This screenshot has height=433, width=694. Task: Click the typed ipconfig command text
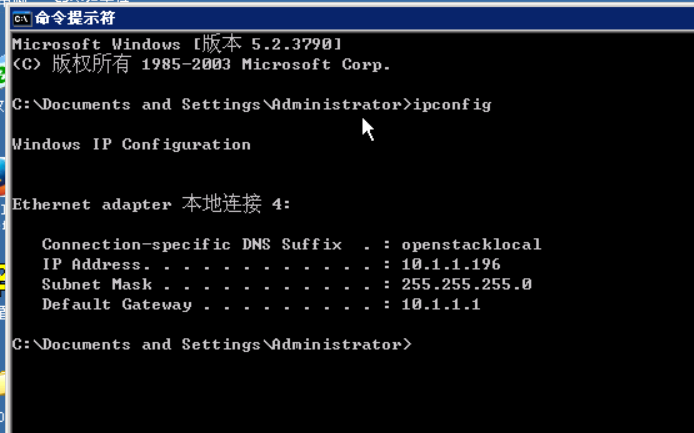coord(452,105)
